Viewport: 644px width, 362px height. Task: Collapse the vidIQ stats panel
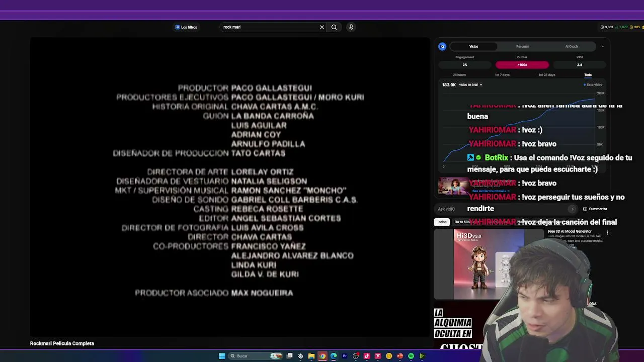click(x=602, y=47)
